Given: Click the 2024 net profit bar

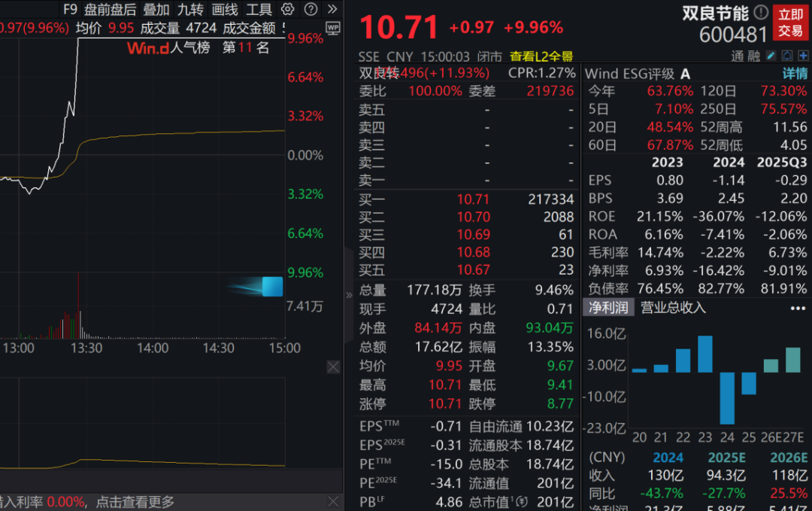Looking at the screenshot, I should (727, 398).
